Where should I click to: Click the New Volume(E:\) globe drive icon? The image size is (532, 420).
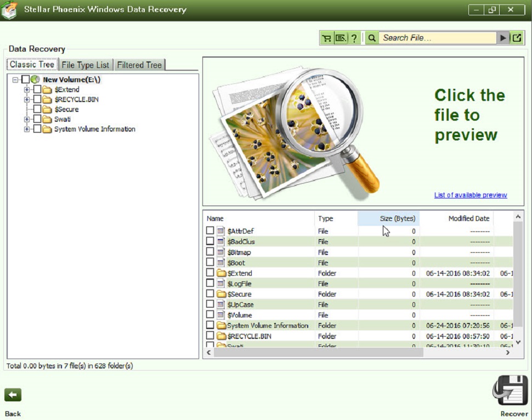[x=35, y=80]
